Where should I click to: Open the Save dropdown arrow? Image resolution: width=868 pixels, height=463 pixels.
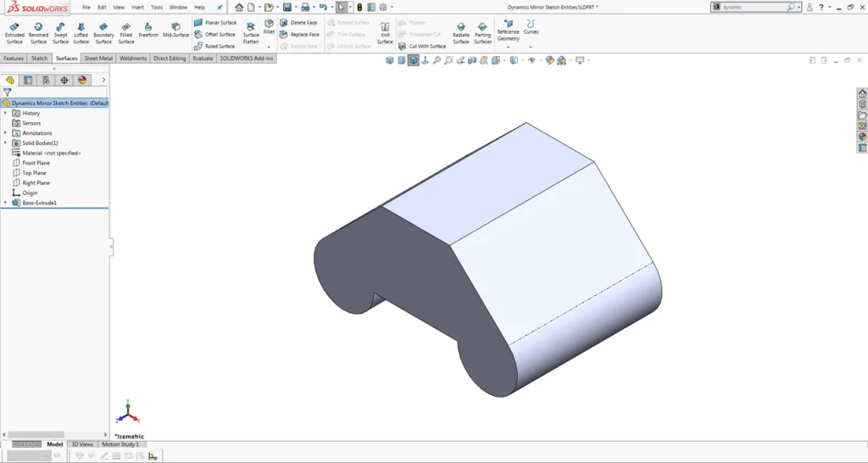[x=296, y=7]
